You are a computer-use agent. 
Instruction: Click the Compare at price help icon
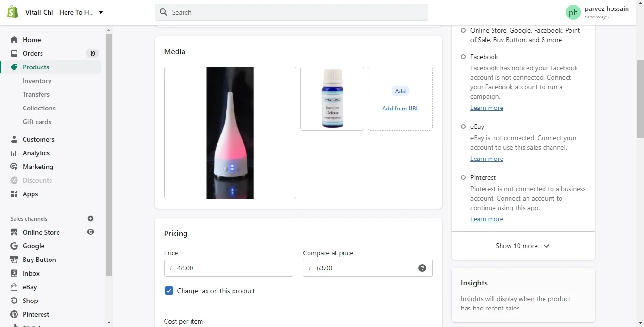pos(422,268)
